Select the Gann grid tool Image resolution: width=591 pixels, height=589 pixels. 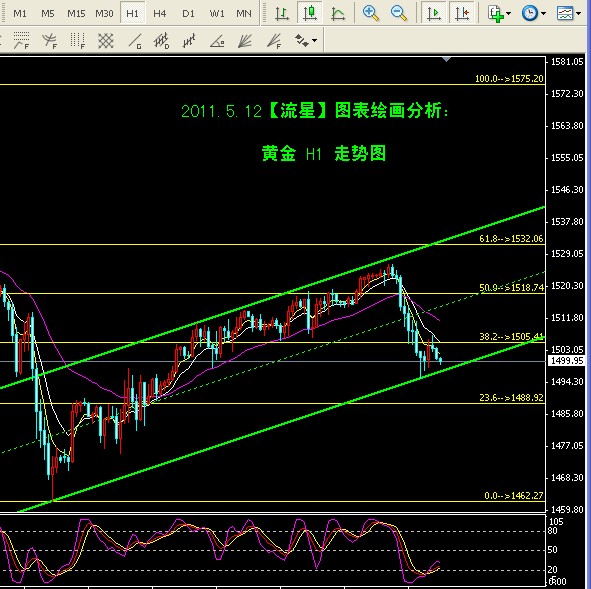106,41
